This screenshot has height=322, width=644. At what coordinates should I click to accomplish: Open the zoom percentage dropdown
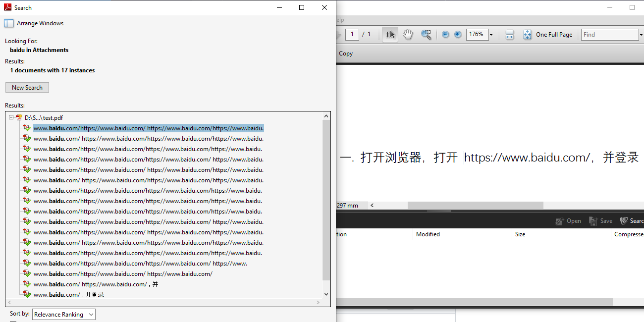click(x=491, y=34)
